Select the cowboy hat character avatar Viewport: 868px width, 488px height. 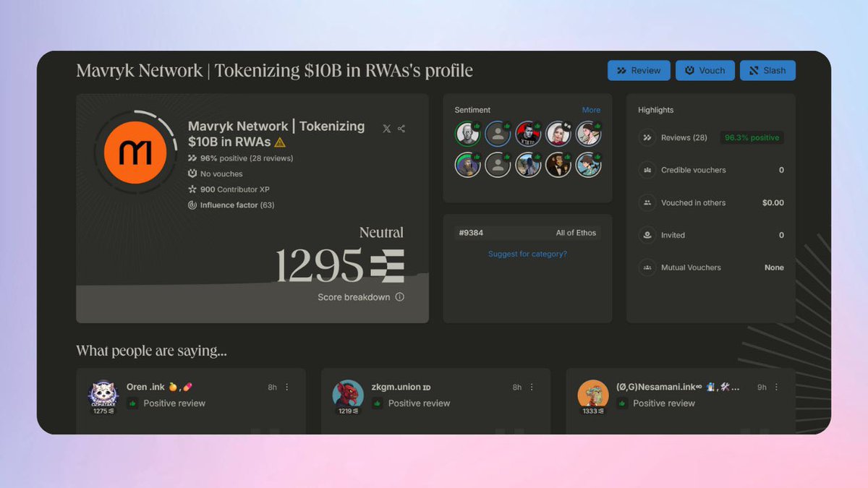point(589,165)
